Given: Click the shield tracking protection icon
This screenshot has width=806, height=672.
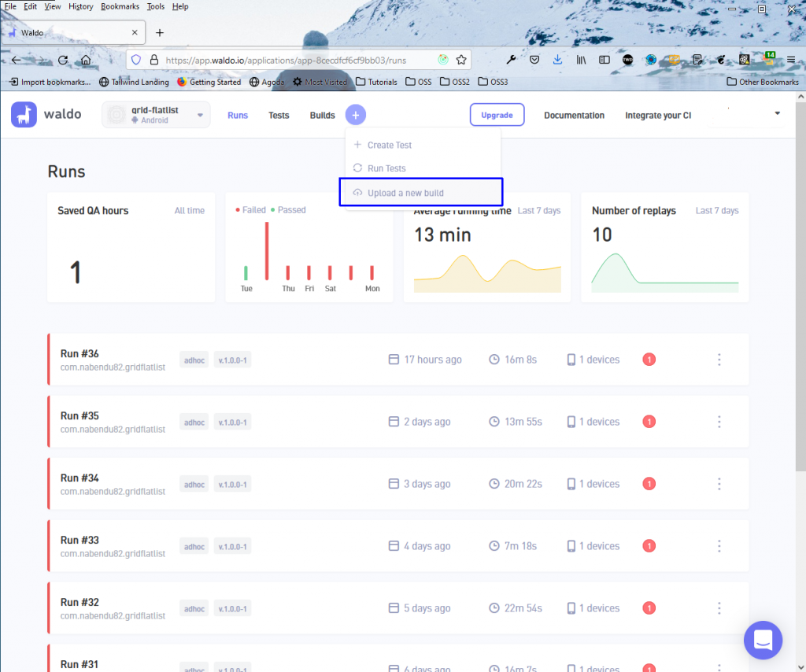Looking at the screenshot, I should [136, 60].
